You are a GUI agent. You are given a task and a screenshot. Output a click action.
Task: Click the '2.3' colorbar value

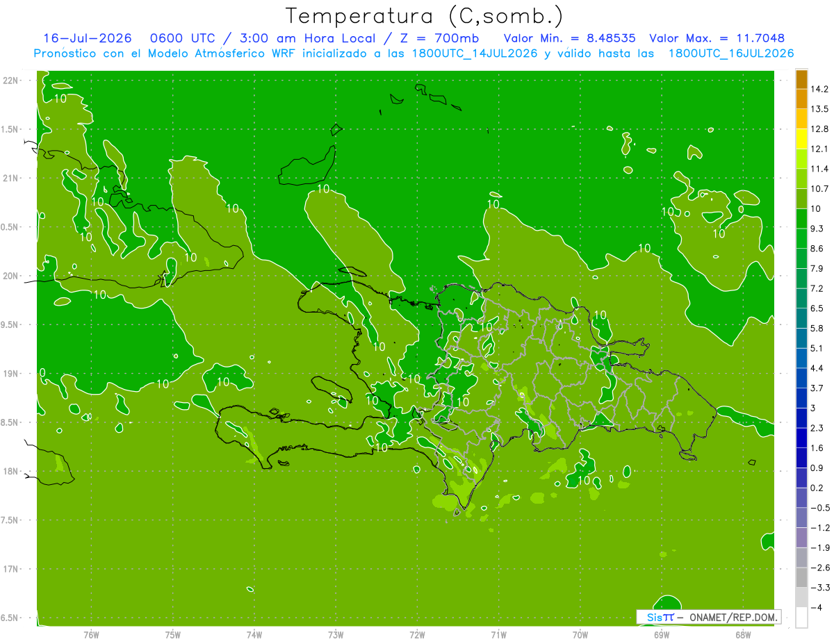(817, 427)
